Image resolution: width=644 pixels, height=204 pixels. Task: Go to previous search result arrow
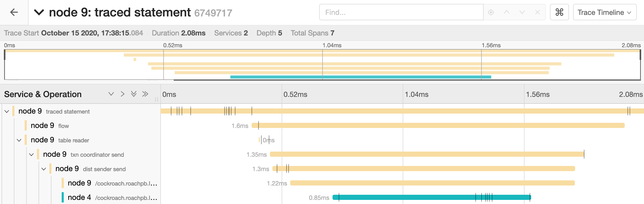(x=507, y=12)
